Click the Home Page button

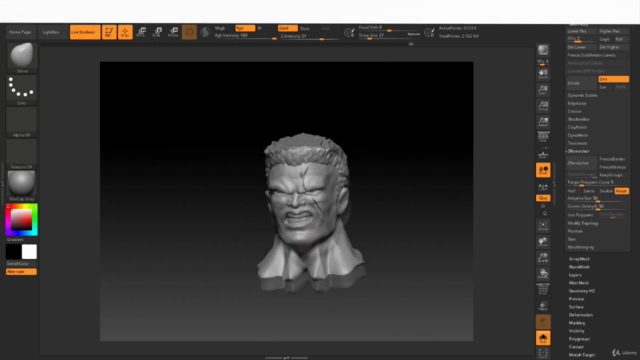click(x=20, y=32)
